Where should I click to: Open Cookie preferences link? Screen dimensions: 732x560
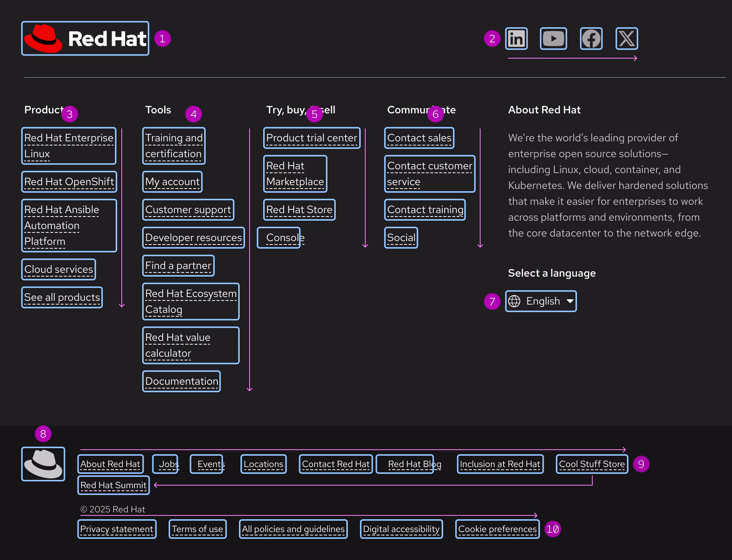[497, 529]
